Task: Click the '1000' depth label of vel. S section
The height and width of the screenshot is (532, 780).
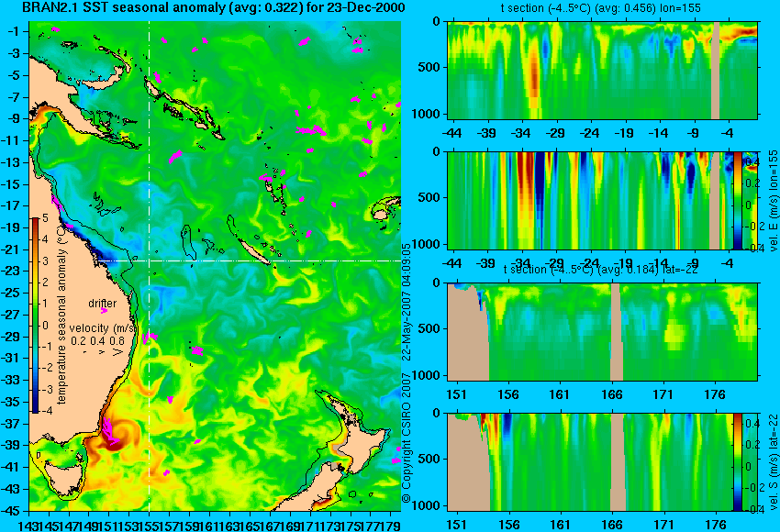Action: click(x=427, y=505)
